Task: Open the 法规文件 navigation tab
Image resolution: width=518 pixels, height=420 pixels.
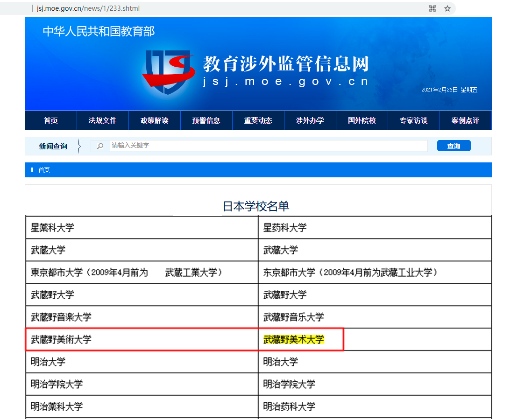Action: pyautogui.click(x=102, y=120)
